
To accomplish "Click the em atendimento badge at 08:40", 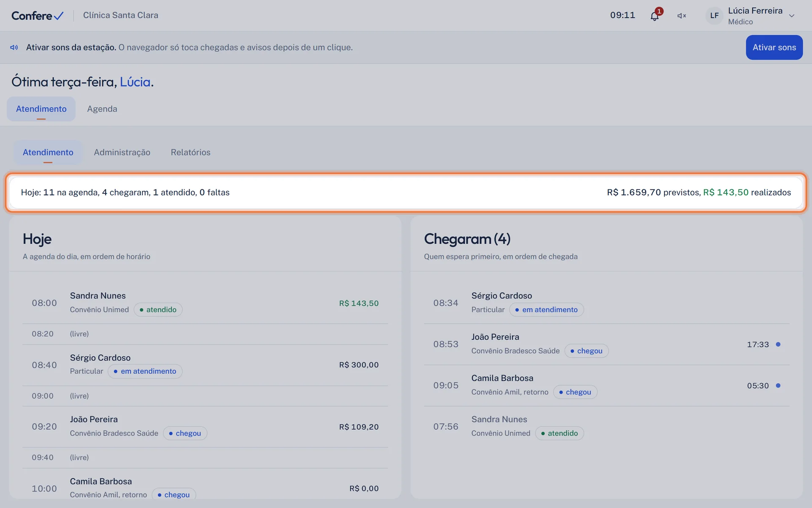I will [x=145, y=371].
